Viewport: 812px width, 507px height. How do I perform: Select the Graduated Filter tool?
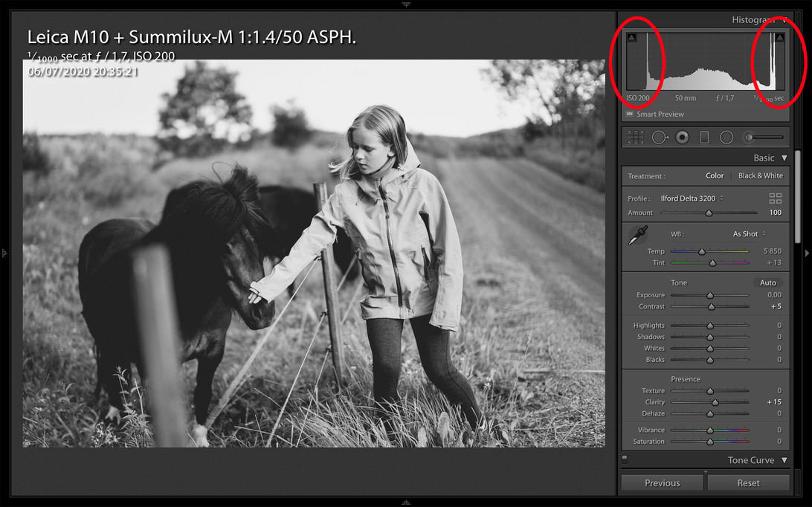705,138
